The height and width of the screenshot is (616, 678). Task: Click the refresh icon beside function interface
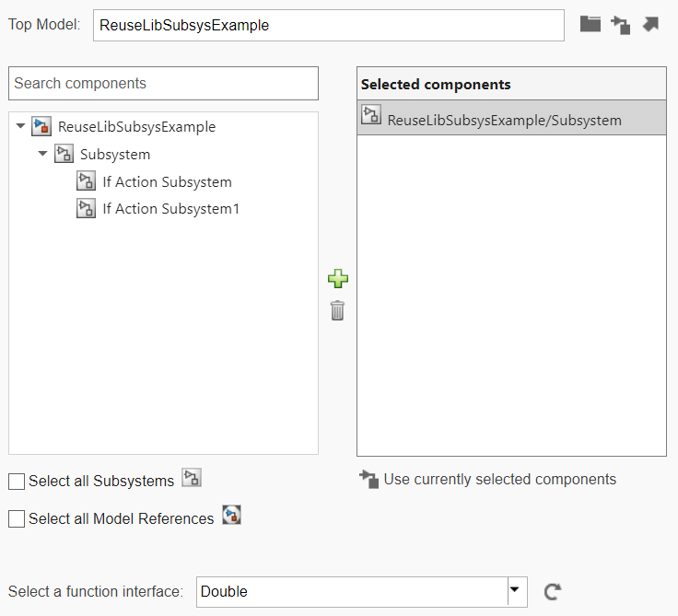coord(553,592)
